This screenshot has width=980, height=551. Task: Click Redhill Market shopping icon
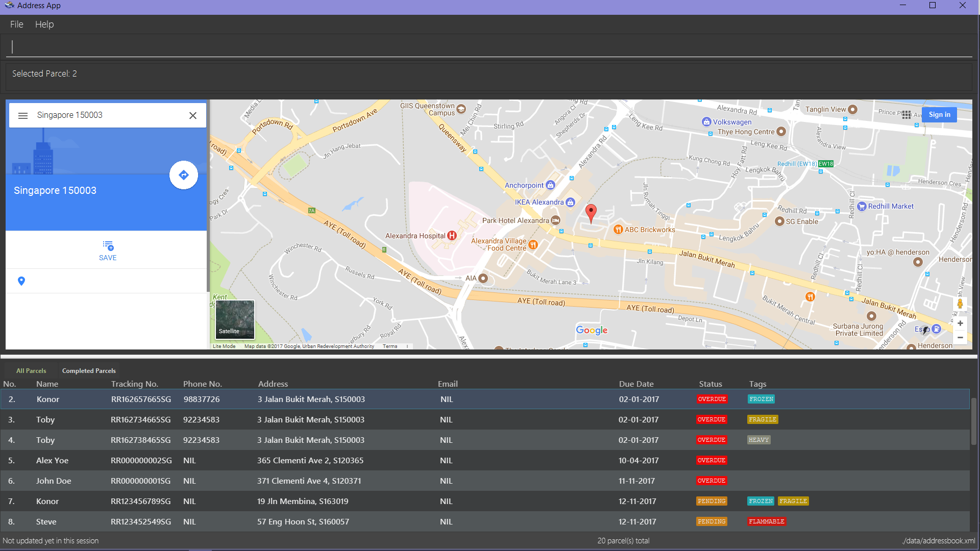pos(862,207)
